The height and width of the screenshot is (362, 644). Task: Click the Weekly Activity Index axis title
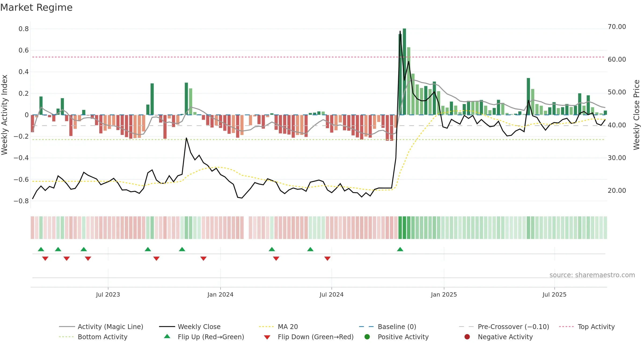[x=4, y=115]
